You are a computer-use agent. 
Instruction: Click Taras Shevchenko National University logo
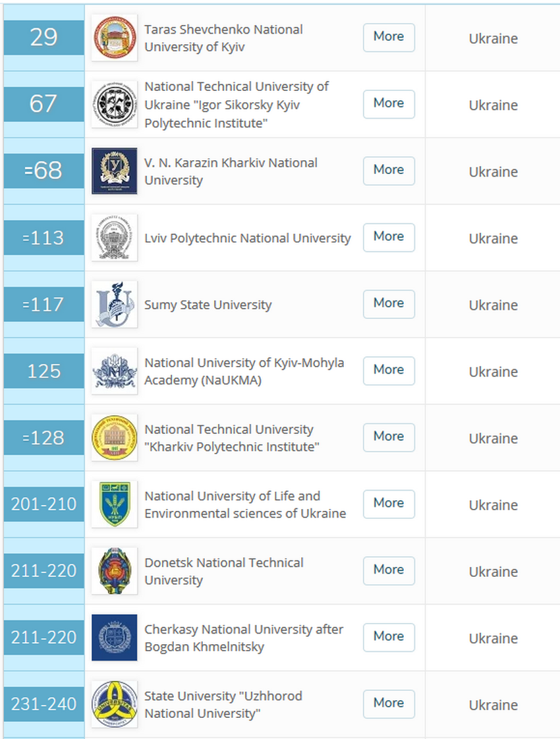[x=114, y=38]
